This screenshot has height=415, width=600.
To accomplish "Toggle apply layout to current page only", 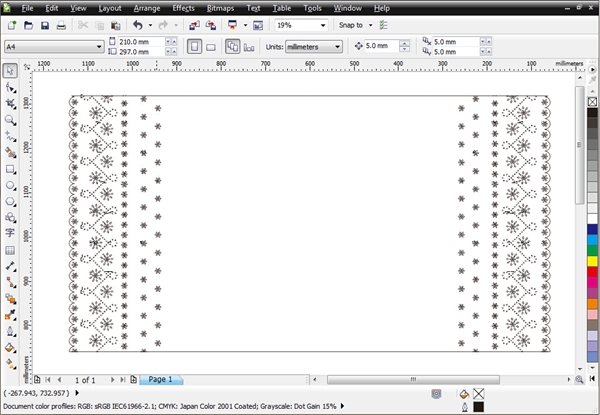I will coord(249,47).
